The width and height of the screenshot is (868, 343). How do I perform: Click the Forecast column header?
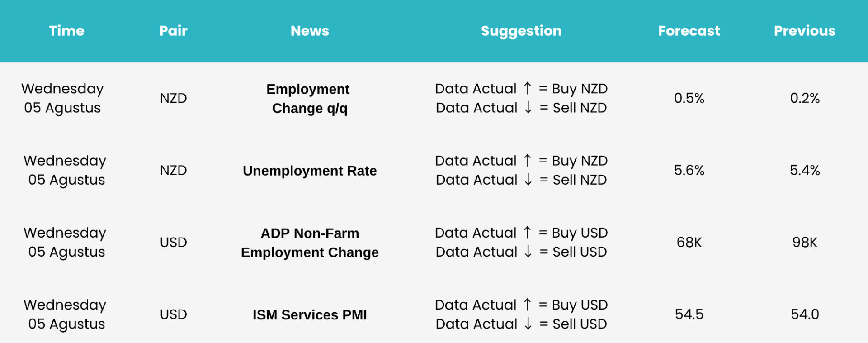click(x=689, y=31)
